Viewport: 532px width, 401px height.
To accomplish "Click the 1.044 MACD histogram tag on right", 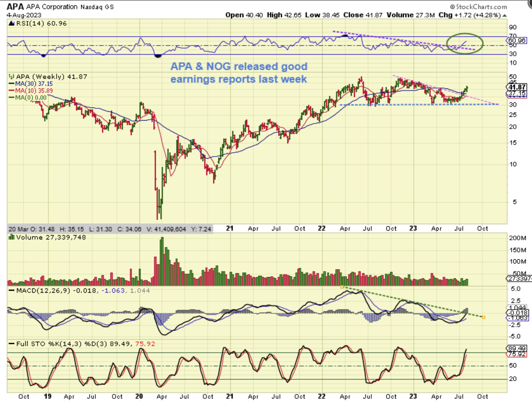I will click(x=517, y=308).
